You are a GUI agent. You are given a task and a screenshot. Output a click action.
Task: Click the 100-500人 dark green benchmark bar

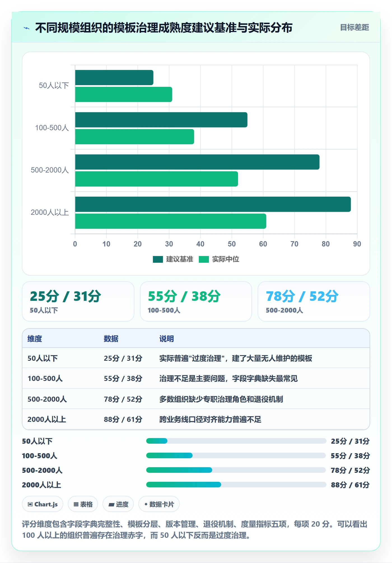(x=161, y=120)
